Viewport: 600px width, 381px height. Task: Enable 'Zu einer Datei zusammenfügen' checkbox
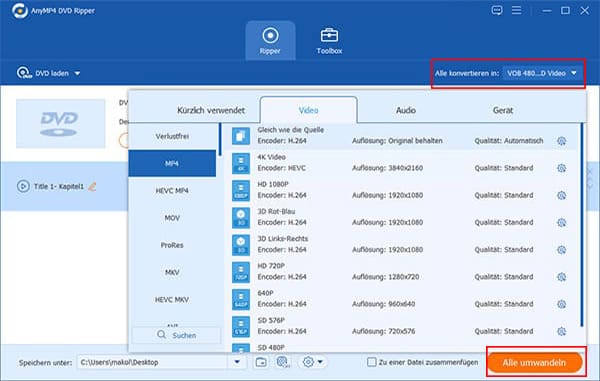point(371,362)
